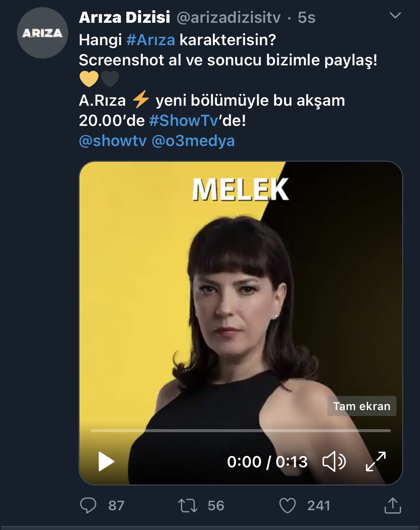Play the Melek video
Viewport: 420px width, 530px height.
(x=106, y=462)
